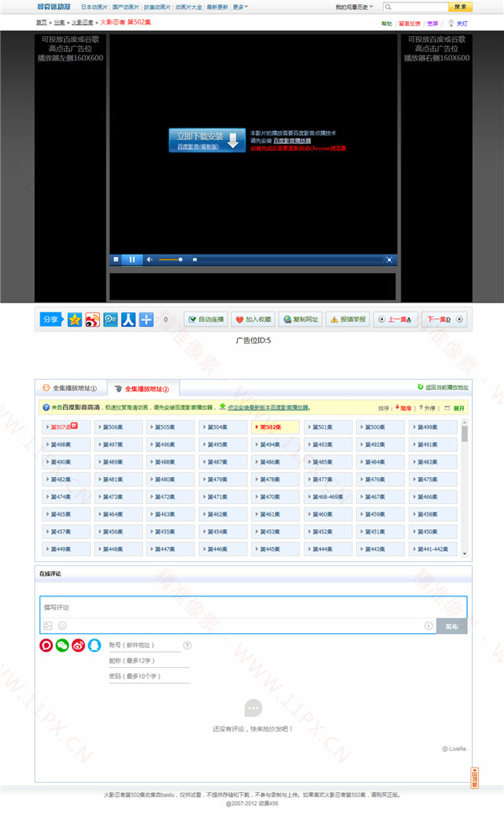Open the 我的观看历史 dropdown
The image size is (504, 819).
(354, 8)
